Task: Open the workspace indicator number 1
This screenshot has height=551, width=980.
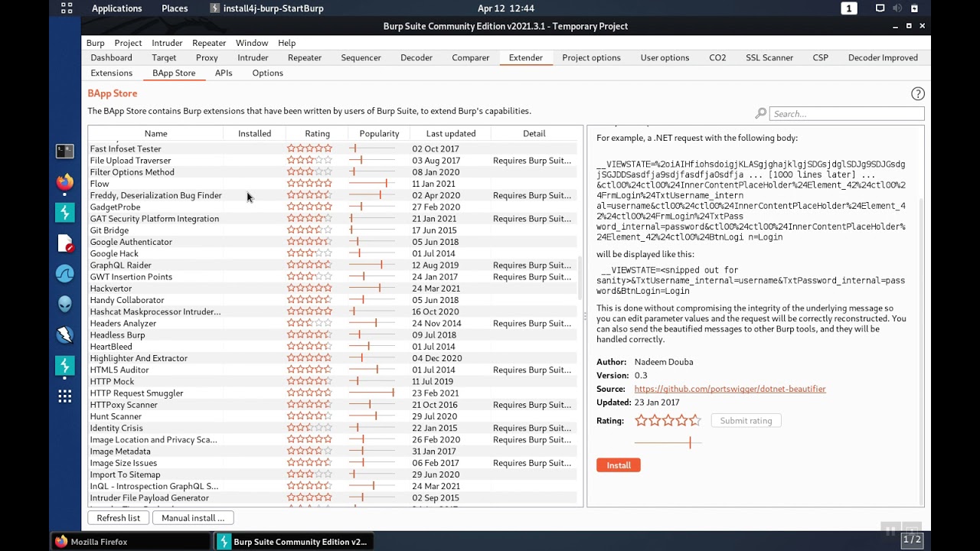Action: click(848, 8)
